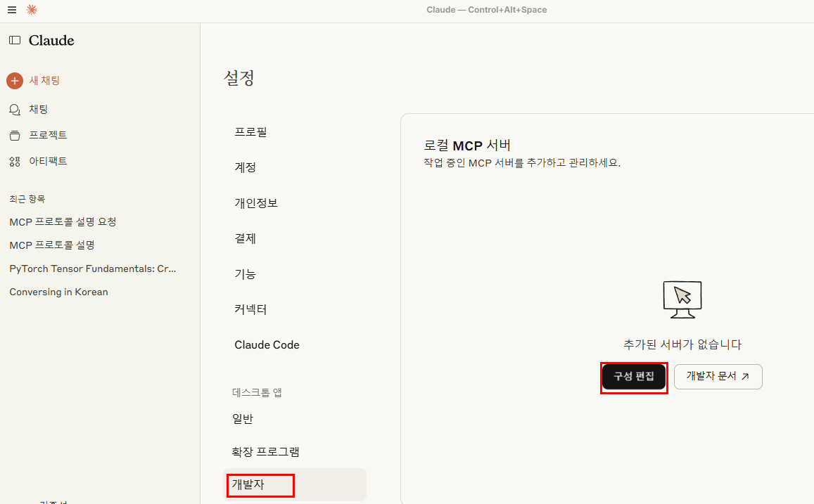Image resolution: width=814 pixels, height=504 pixels.
Task: Click the 추가된 서버가 없습니다 message
Action: click(x=682, y=345)
